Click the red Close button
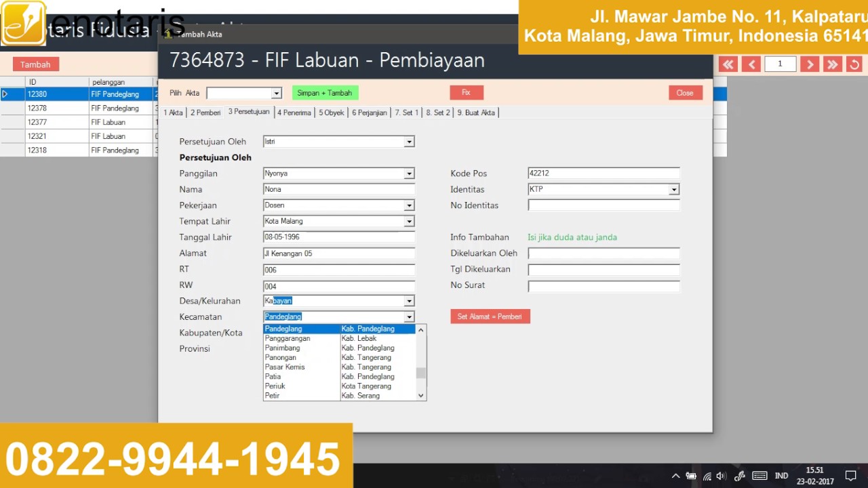Image resolution: width=868 pixels, height=488 pixels. coord(685,93)
